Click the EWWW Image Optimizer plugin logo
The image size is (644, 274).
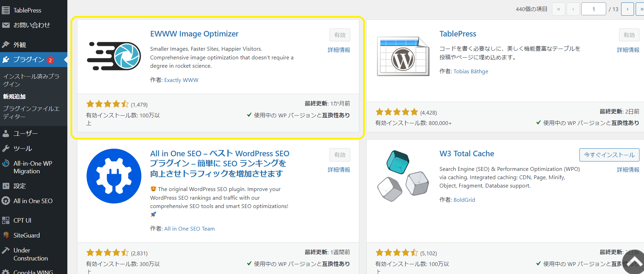pyautogui.click(x=114, y=56)
